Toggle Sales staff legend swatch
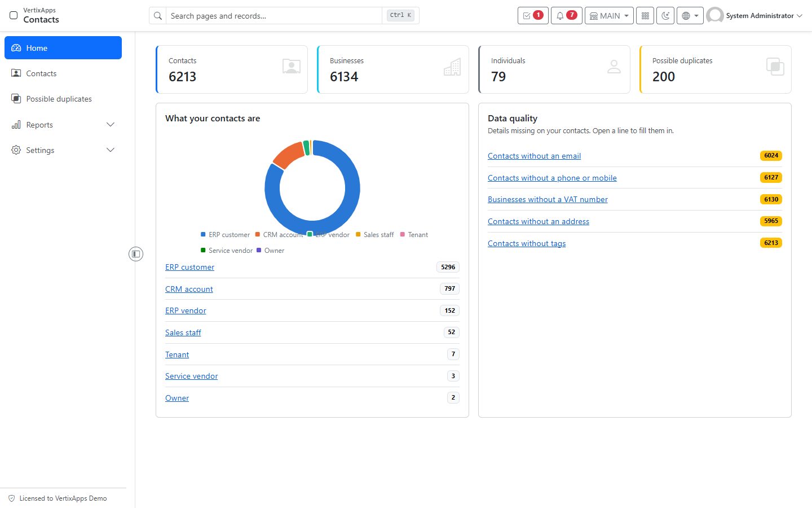 pyautogui.click(x=358, y=234)
